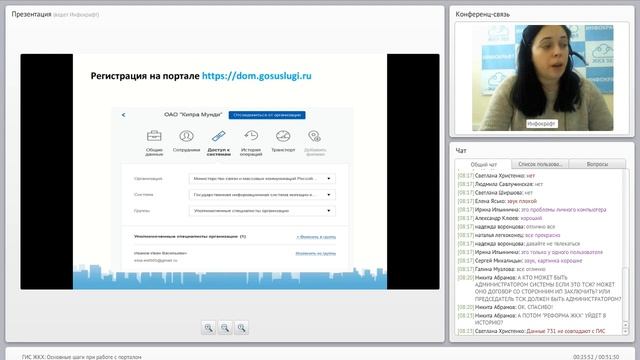Expand the Группы dropdown

[262, 211]
